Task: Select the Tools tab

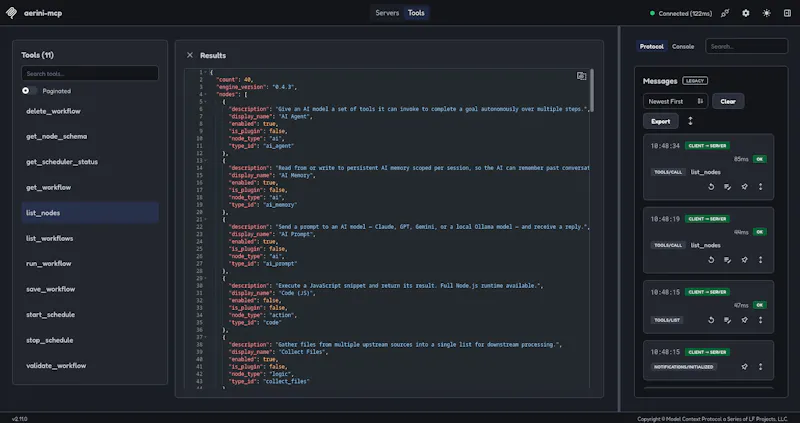Action: point(416,13)
